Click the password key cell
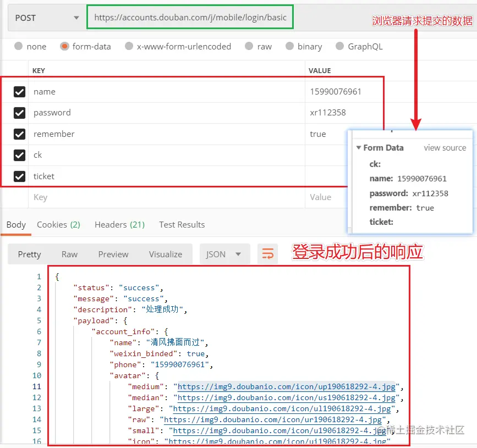The height and width of the screenshot is (448, 477). click(x=167, y=113)
